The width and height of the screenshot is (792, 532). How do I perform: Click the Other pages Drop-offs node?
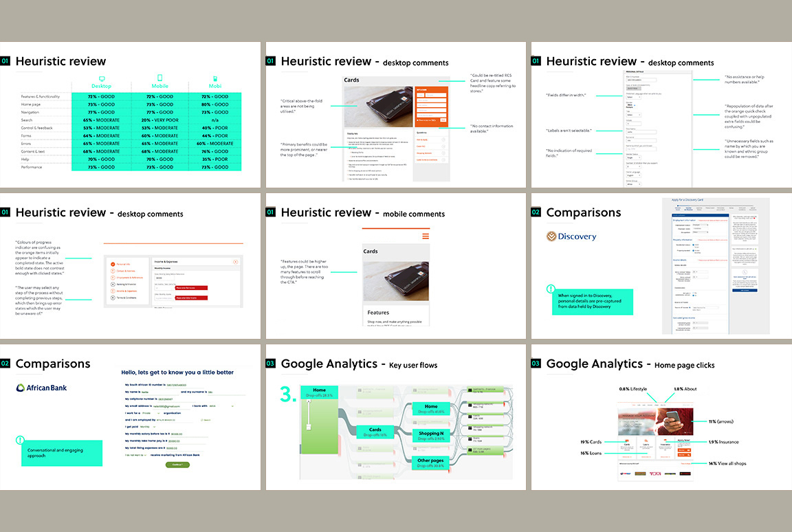pyautogui.click(x=430, y=463)
